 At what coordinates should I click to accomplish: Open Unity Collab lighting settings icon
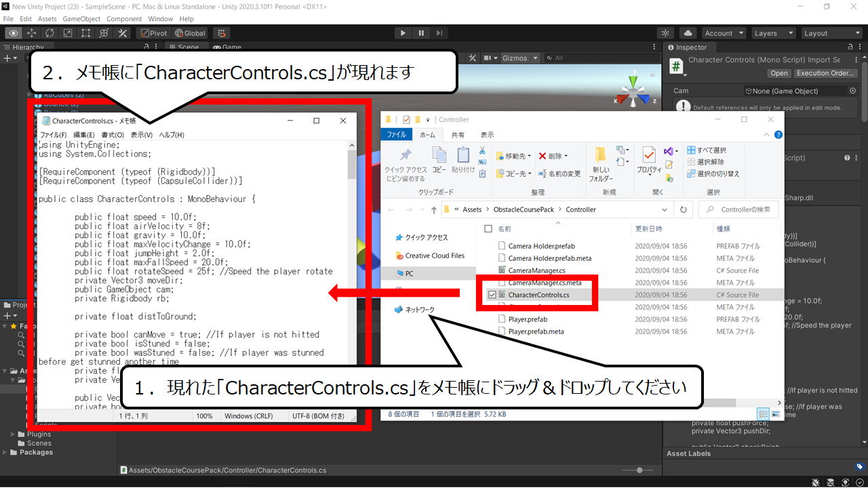666,33
